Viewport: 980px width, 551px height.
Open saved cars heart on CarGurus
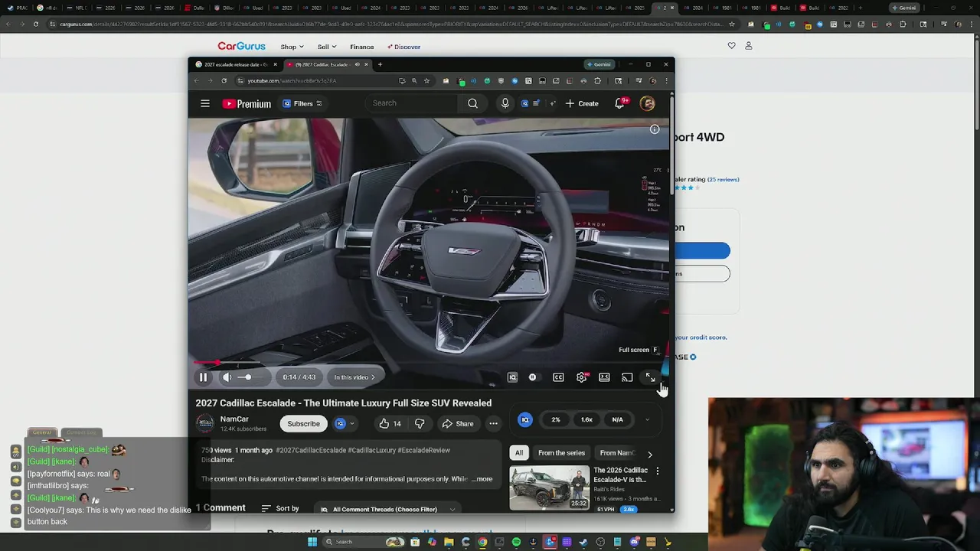pyautogui.click(x=731, y=46)
